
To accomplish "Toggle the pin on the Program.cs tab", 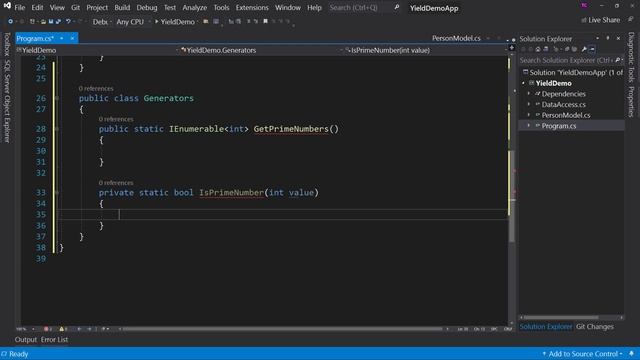I will point(62,38).
